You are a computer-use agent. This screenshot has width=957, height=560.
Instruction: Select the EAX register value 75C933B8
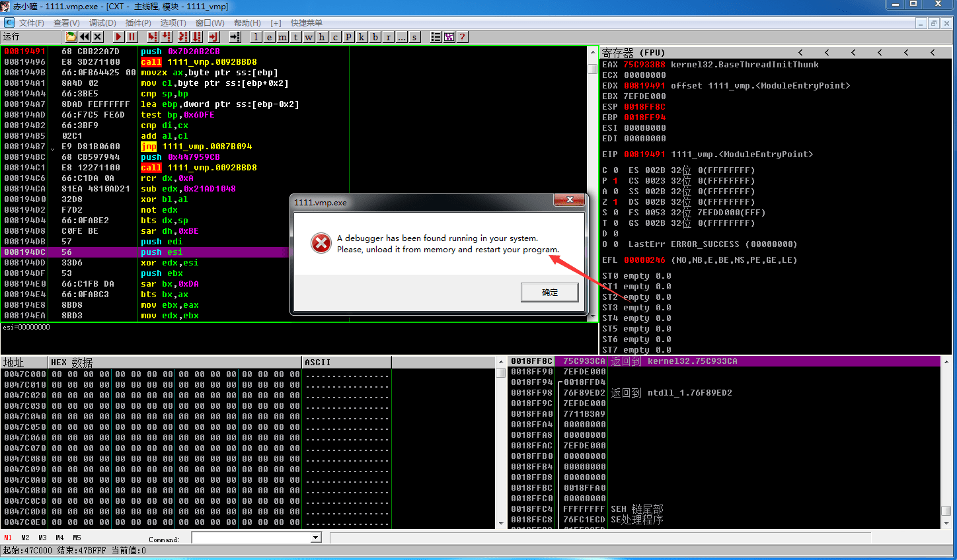pyautogui.click(x=644, y=65)
